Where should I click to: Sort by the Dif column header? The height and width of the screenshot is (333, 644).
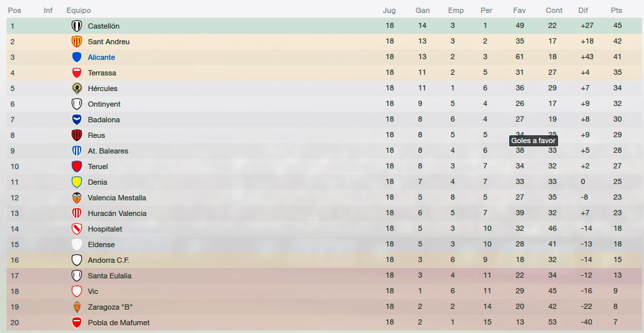pos(583,10)
